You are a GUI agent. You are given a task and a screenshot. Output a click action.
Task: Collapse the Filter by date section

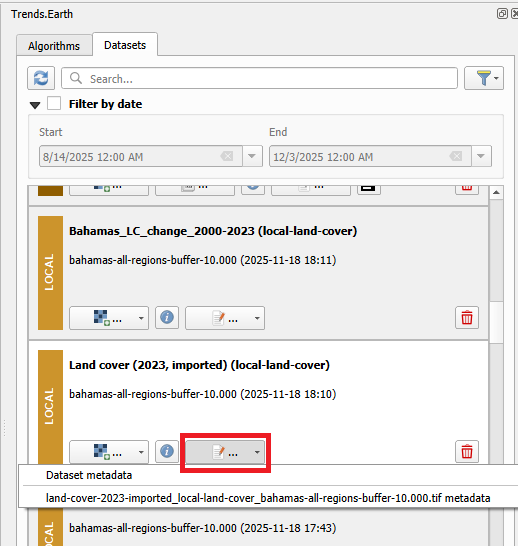tap(35, 105)
